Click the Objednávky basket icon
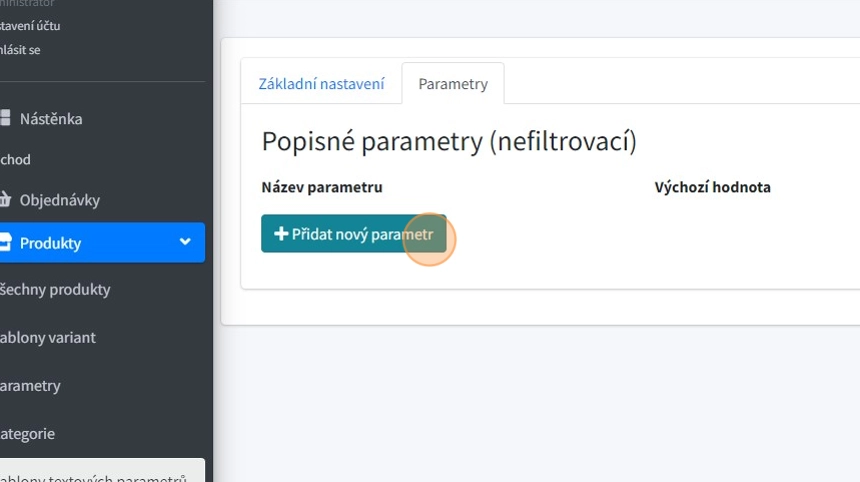The height and width of the screenshot is (482, 860). tap(5, 200)
